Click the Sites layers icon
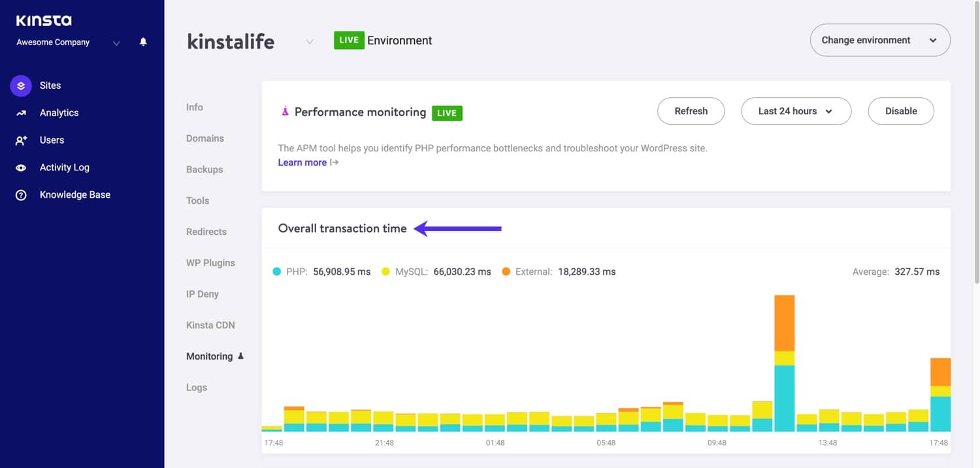The width and height of the screenshot is (980, 468). (21, 86)
